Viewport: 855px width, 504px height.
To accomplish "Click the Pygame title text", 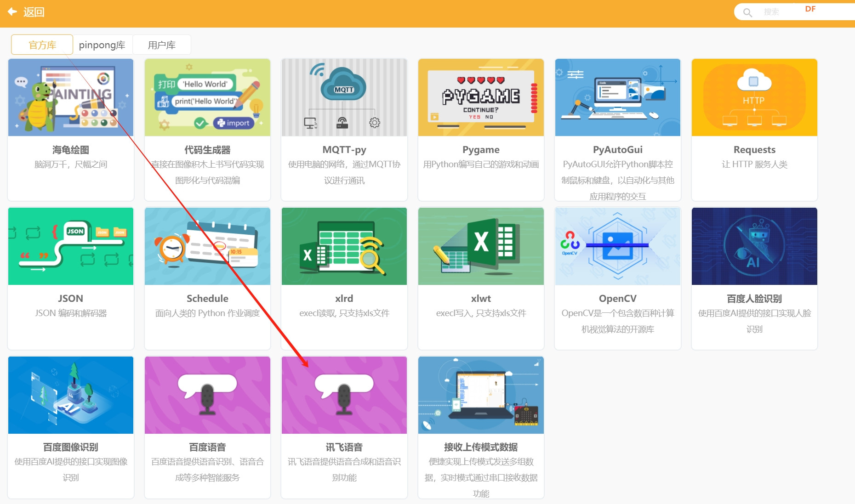I will (481, 150).
